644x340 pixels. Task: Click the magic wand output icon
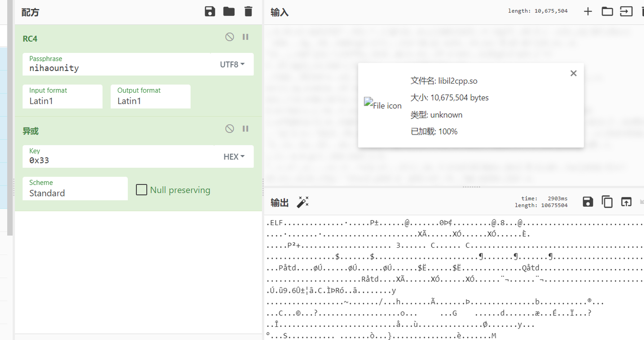(x=303, y=202)
